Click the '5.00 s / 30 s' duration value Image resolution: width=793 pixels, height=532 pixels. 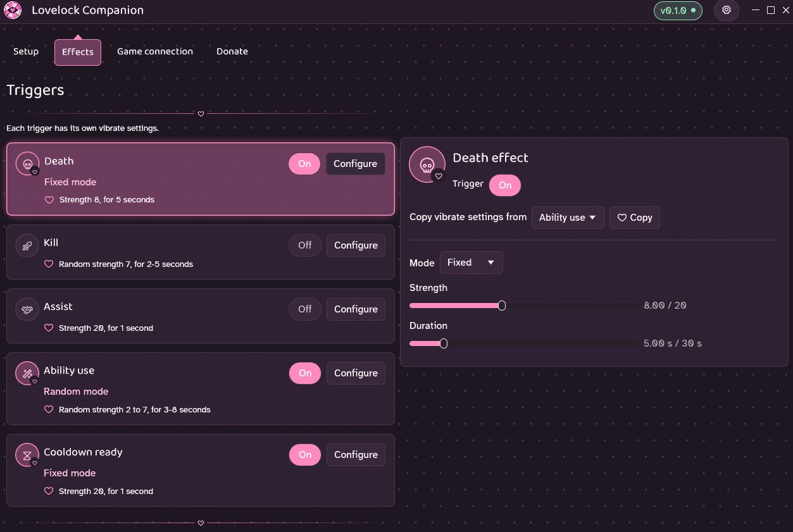(673, 343)
